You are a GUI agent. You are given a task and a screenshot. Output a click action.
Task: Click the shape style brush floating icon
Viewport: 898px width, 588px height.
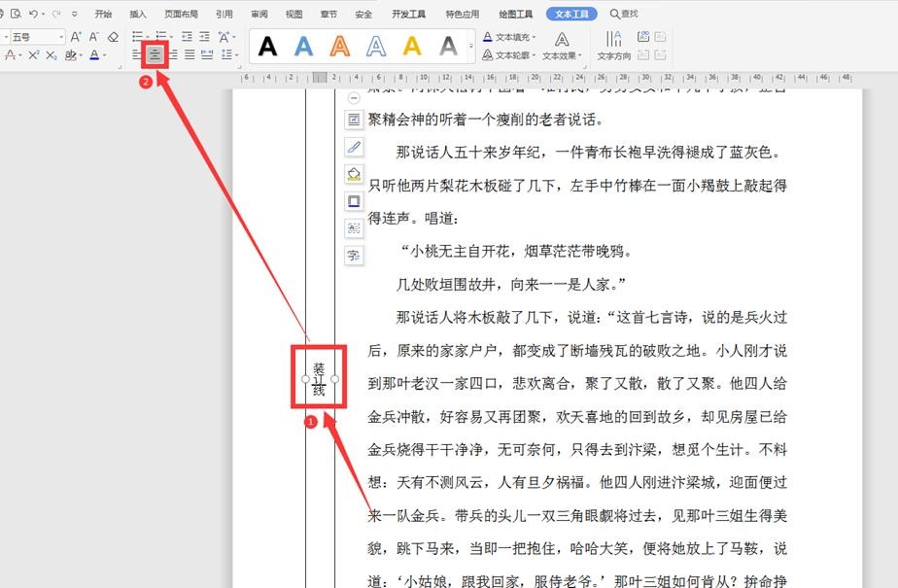[354, 147]
